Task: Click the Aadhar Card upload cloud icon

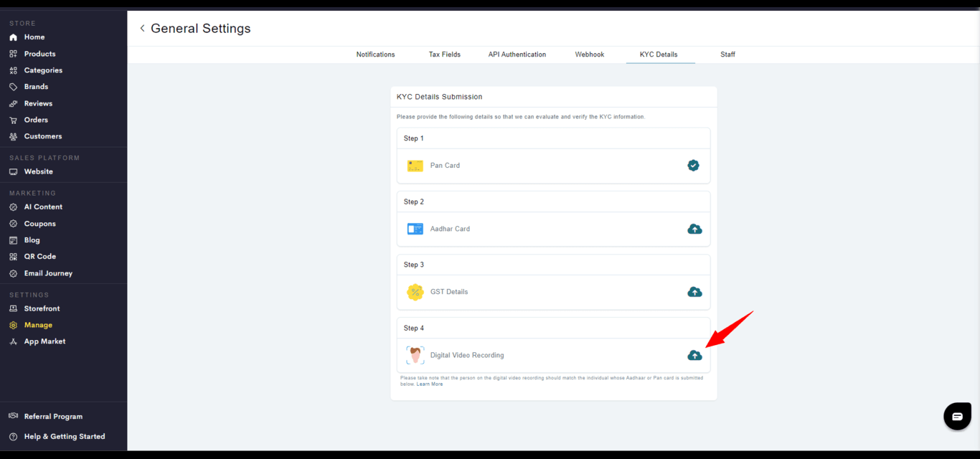Action: click(694, 229)
